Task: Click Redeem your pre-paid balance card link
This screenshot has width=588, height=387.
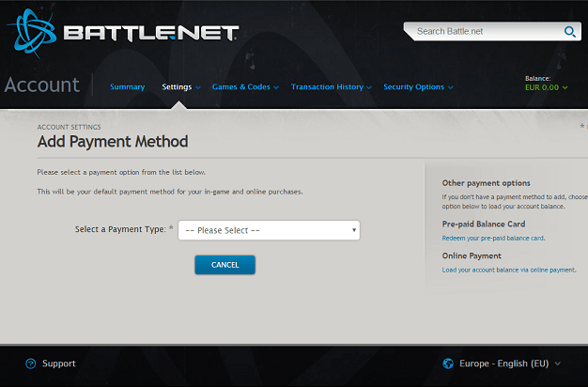Action: pyautogui.click(x=493, y=239)
